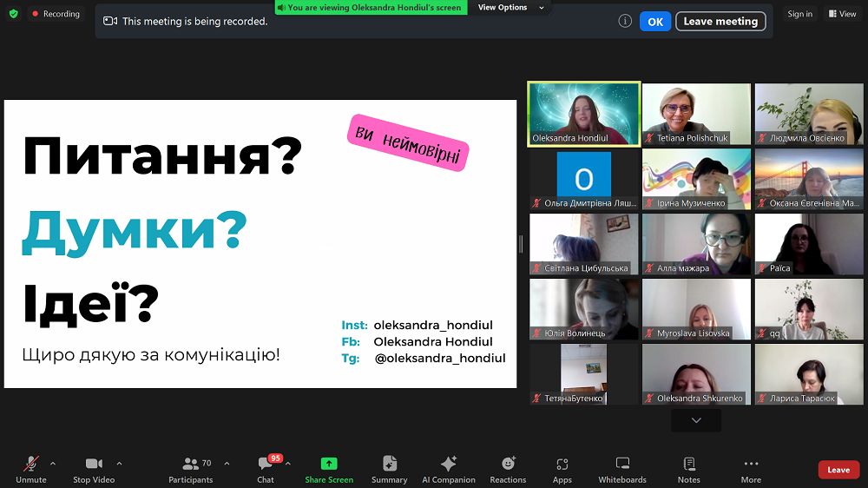Stop the video camera
The height and width of the screenshot is (488, 868).
(x=94, y=469)
